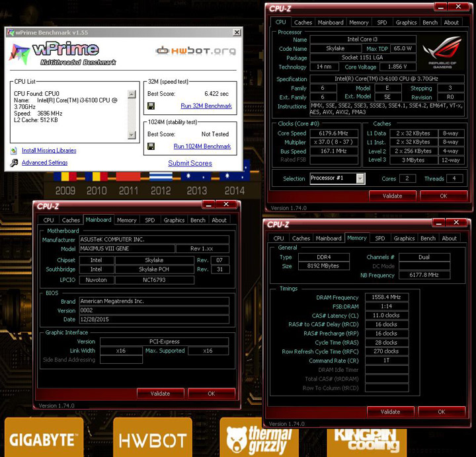Click the Republic of Gamers logo

442,52
